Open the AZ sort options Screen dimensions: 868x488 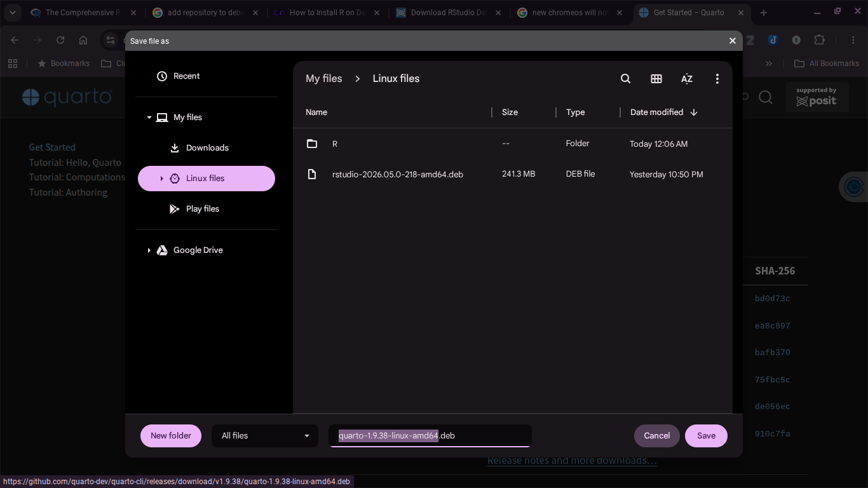tap(687, 79)
